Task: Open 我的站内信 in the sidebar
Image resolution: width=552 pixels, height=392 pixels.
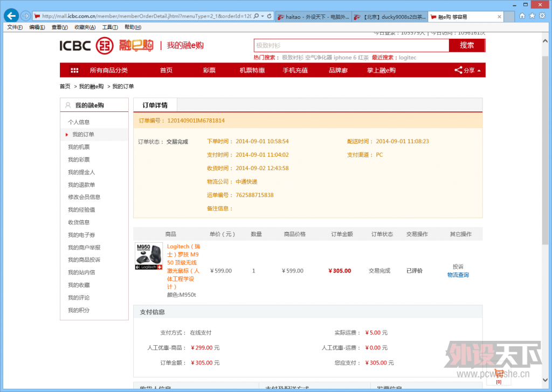Action: [81, 272]
